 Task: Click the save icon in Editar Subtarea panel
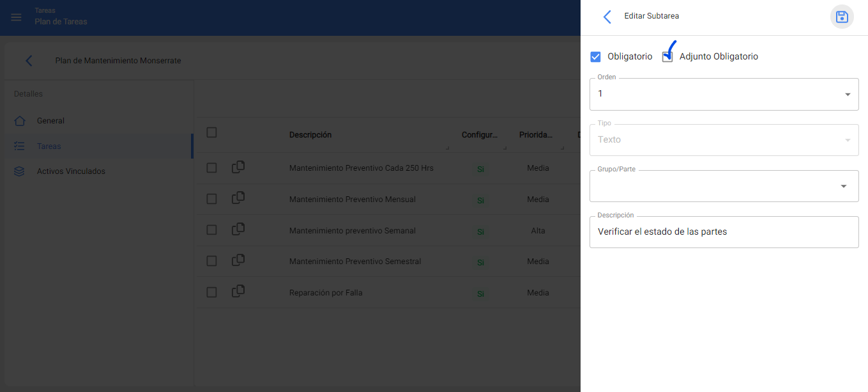pos(841,17)
